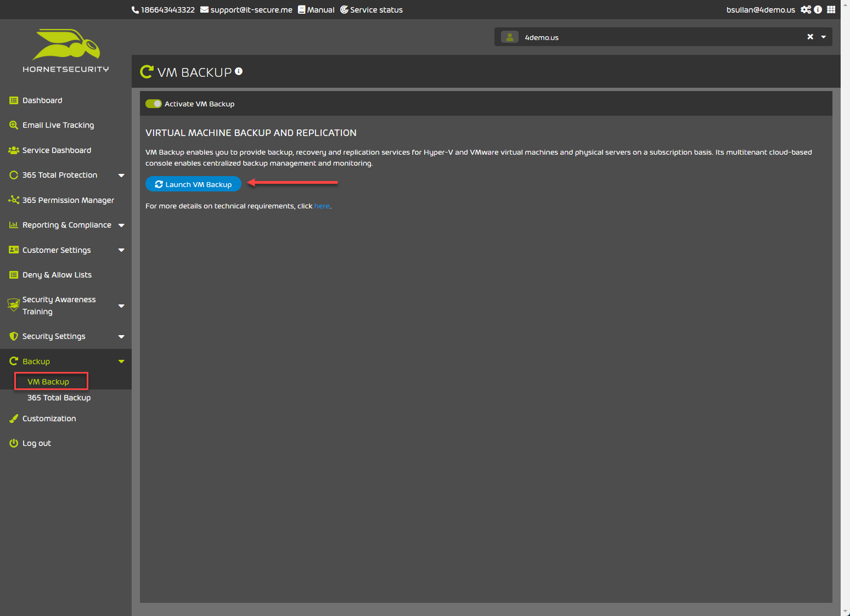850x616 pixels.
Task: Open Email Live Tracking via its magnifier icon
Action: tap(14, 125)
